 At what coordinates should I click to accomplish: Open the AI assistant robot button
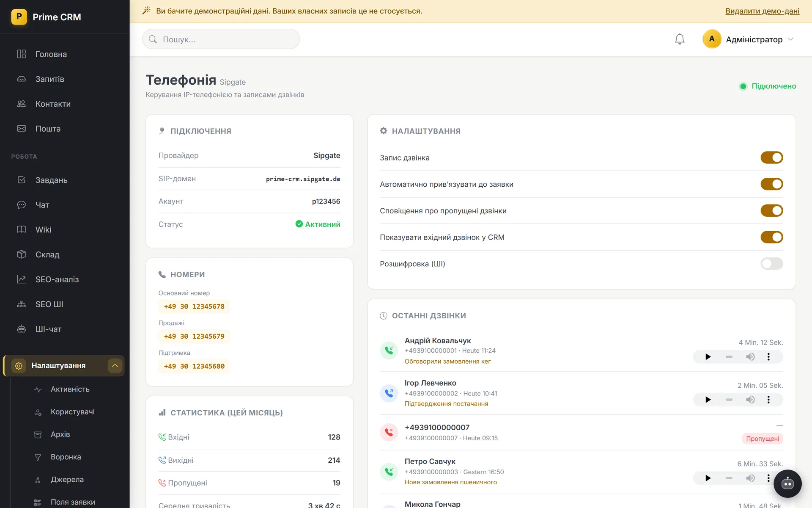point(787,483)
